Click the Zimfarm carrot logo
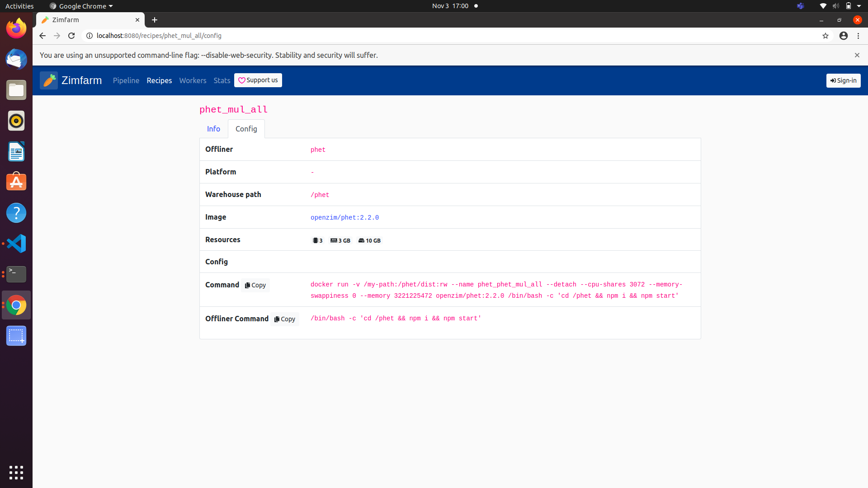Image resolution: width=868 pixels, height=488 pixels. (49, 80)
